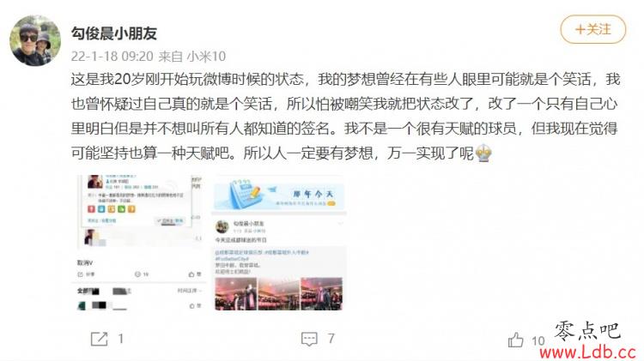Expand the 时间正序 sort dropdown in left thumbnail
This screenshot has width=644, height=361.
pos(190,291)
